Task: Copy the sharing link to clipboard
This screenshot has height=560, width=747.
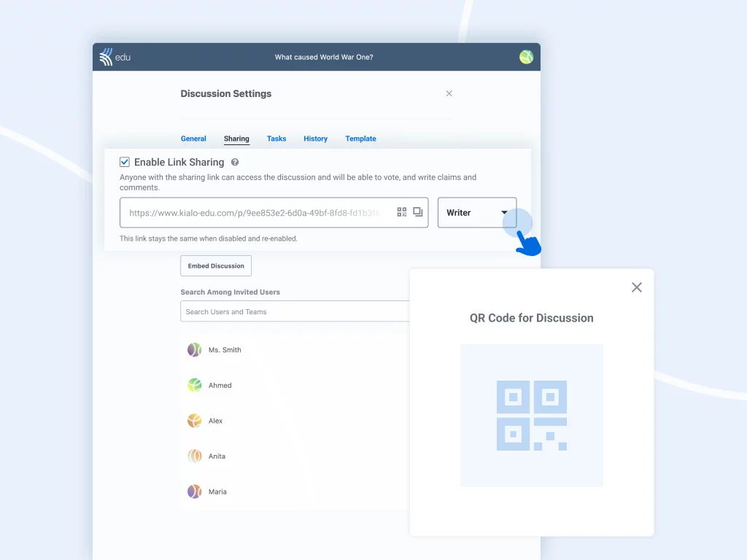Action: click(x=418, y=212)
